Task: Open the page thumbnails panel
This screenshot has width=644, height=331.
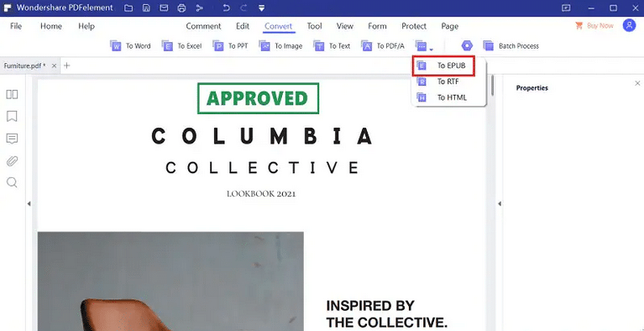Action: click(x=12, y=95)
